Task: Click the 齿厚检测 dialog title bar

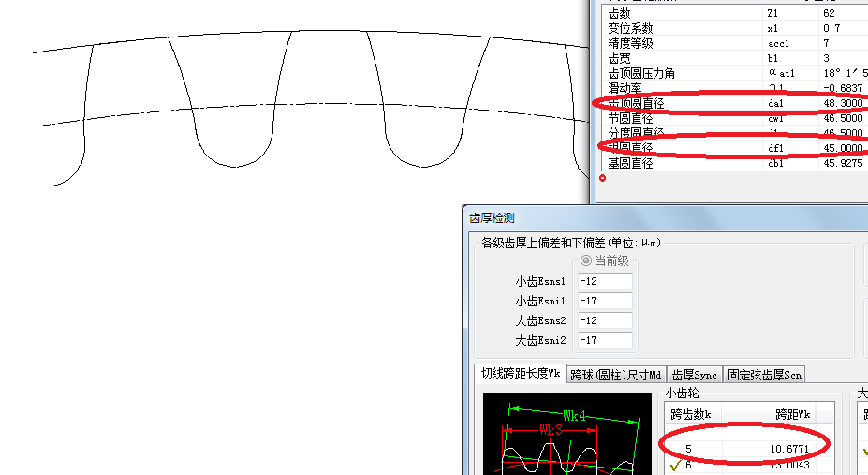Action: click(665, 218)
